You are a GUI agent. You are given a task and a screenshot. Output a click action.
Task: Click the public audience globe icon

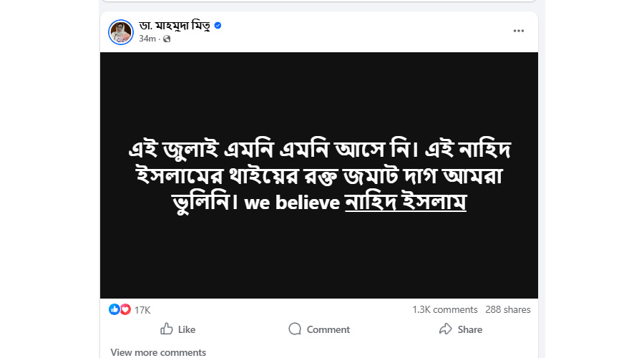click(x=167, y=39)
